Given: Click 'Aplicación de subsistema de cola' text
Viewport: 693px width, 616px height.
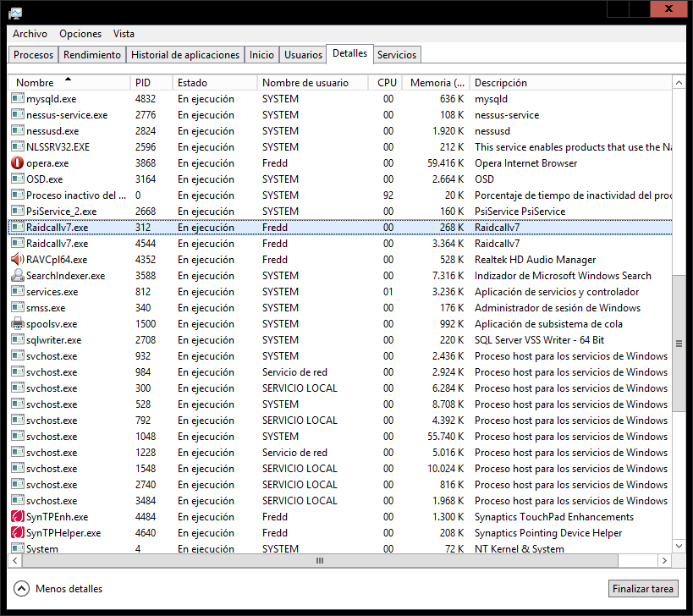Looking at the screenshot, I should [548, 324].
